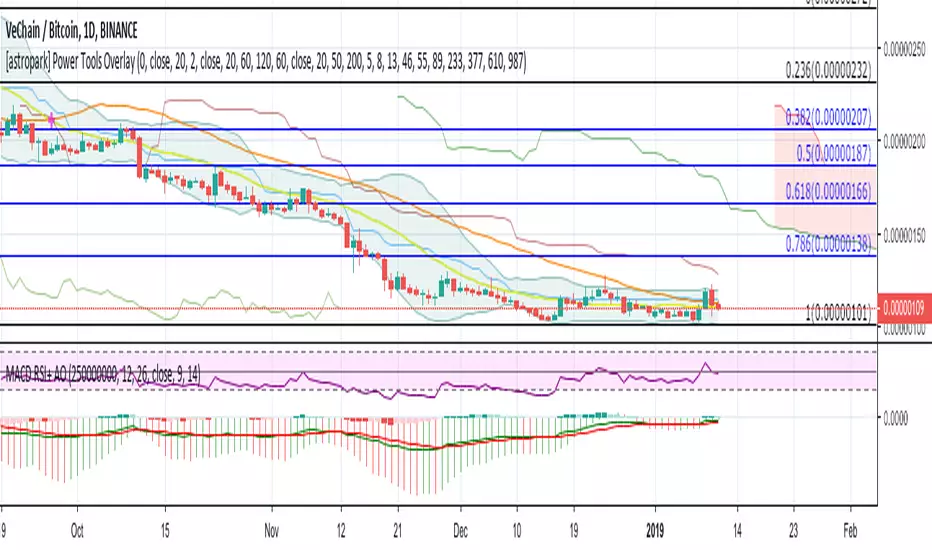Click the Dec date label on time axis

tap(461, 531)
